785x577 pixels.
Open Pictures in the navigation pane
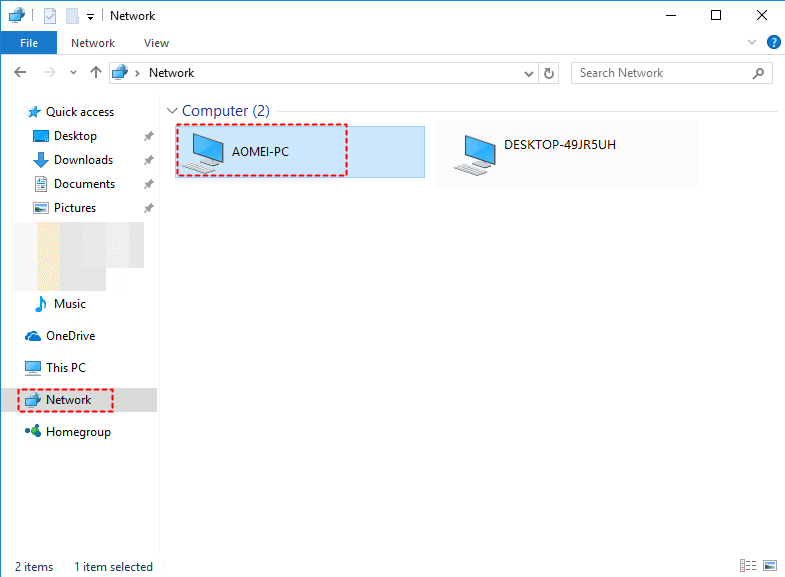[x=75, y=208]
